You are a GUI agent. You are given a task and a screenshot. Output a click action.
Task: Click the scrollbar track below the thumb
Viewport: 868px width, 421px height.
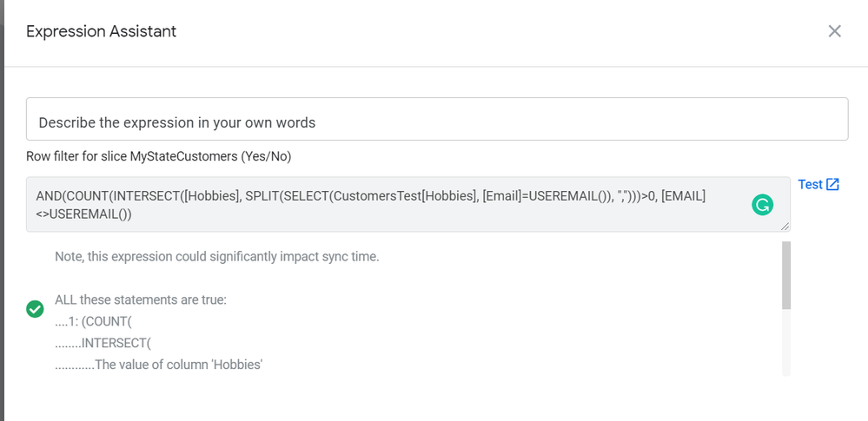point(786,343)
